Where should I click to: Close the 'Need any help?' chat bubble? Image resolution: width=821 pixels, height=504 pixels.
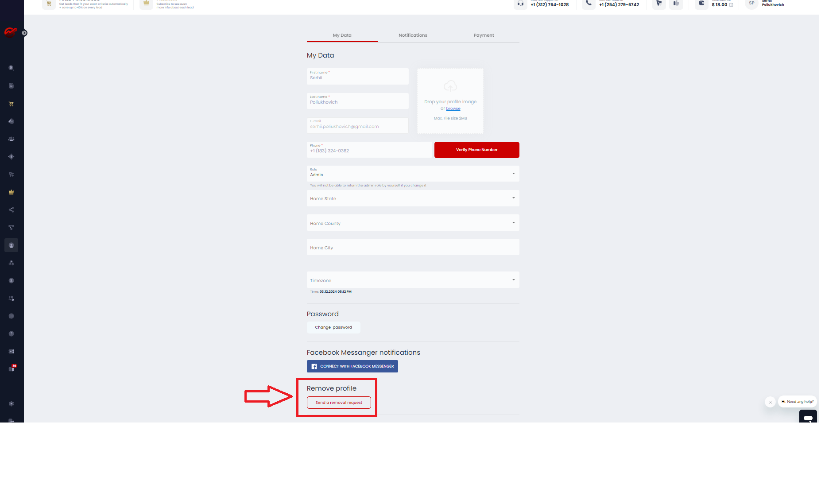(771, 402)
